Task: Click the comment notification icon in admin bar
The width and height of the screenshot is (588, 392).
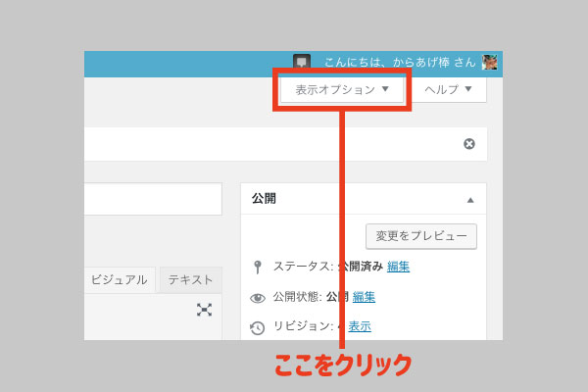Action: [x=302, y=62]
